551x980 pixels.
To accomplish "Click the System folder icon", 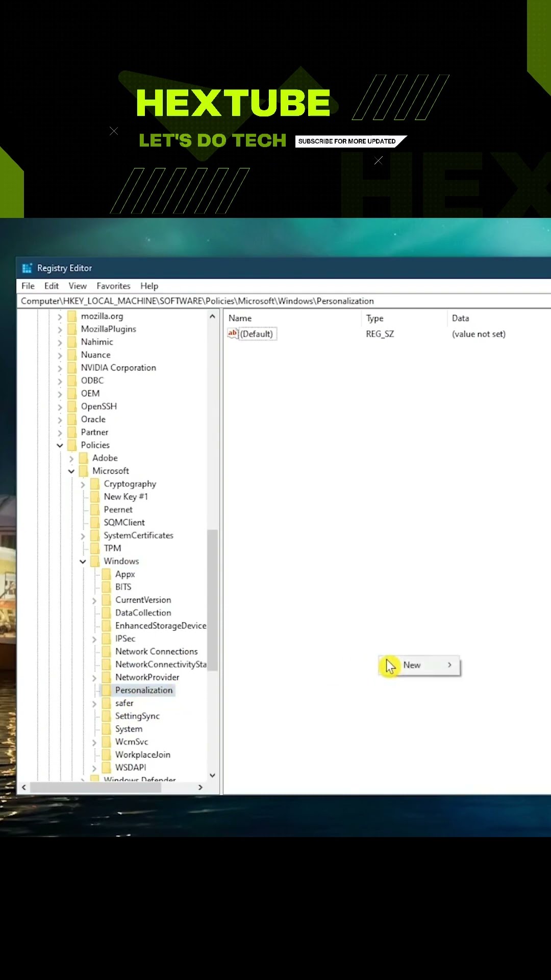I will point(107,729).
